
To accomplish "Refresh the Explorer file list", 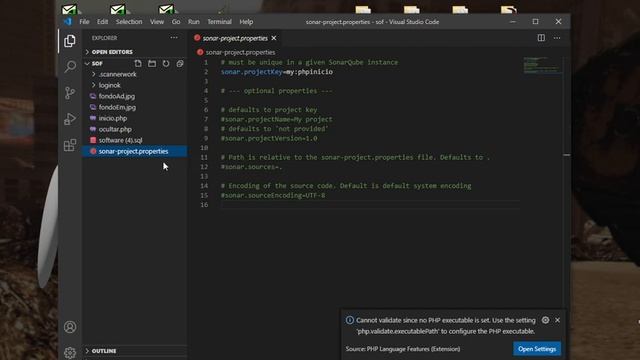I will pyautogui.click(x=166, y=64).
